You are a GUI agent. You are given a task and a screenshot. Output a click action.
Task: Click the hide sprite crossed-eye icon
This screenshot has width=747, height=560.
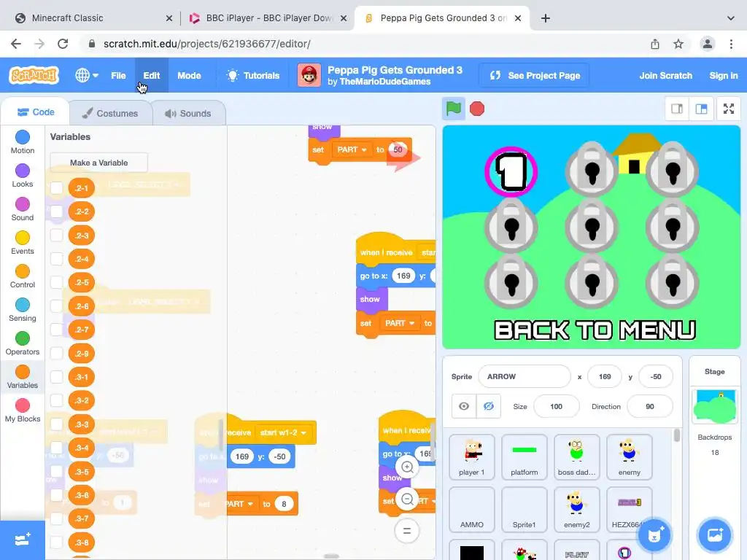[x=488, y=406]
